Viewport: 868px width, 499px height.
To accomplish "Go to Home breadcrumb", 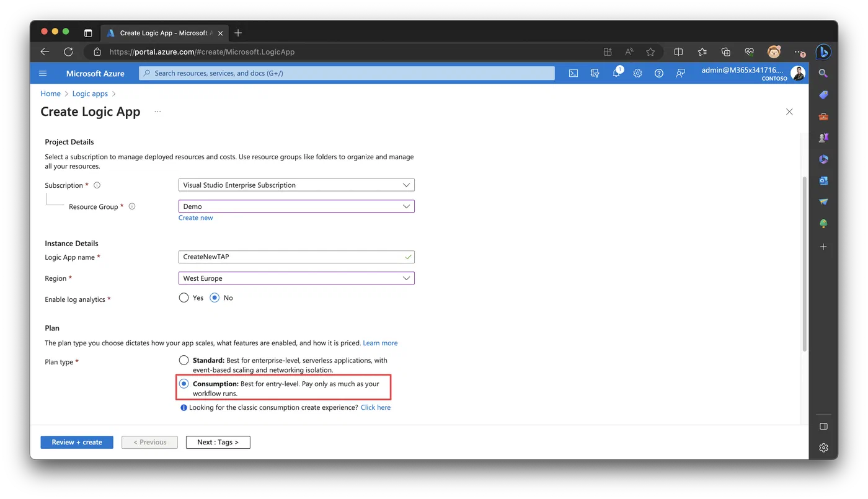I will pos(50,94).
